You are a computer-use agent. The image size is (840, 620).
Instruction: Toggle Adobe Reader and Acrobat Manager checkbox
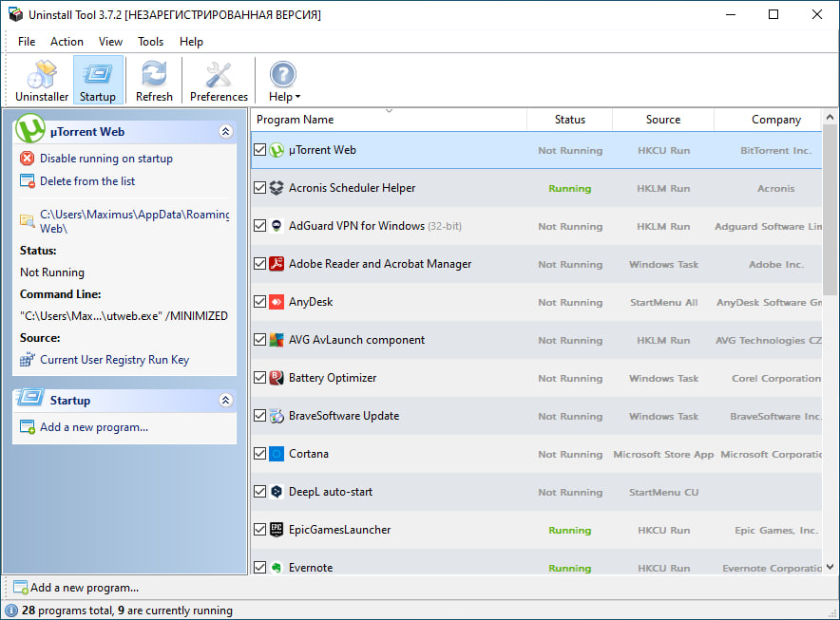259,264
